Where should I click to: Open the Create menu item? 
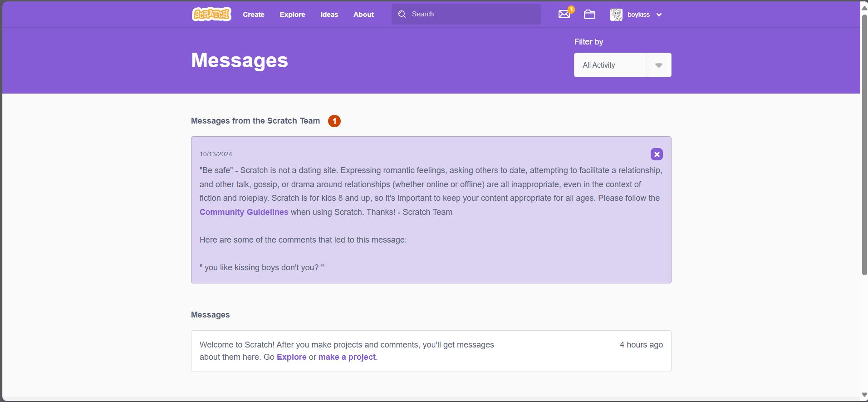click(x=254, y=14)
